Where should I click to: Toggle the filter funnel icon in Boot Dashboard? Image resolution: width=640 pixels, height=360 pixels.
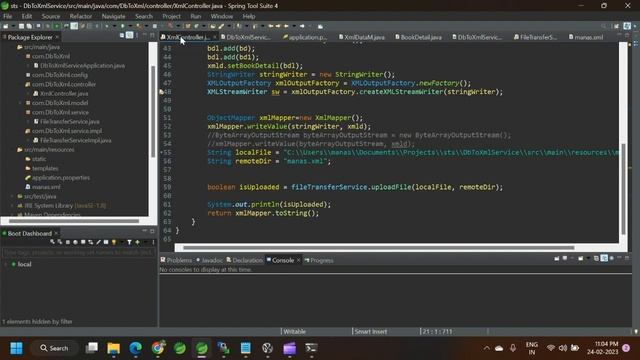129,242
